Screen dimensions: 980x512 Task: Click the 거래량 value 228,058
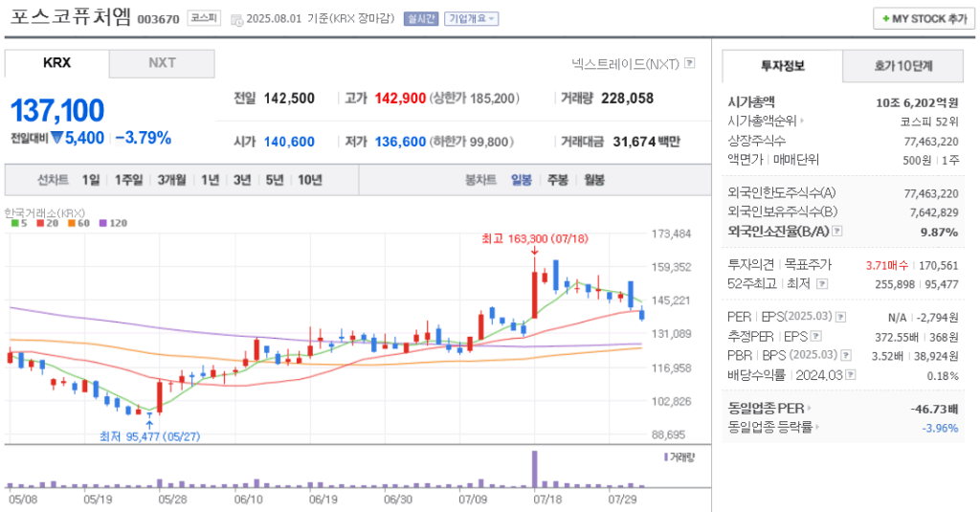click(628, 99)
